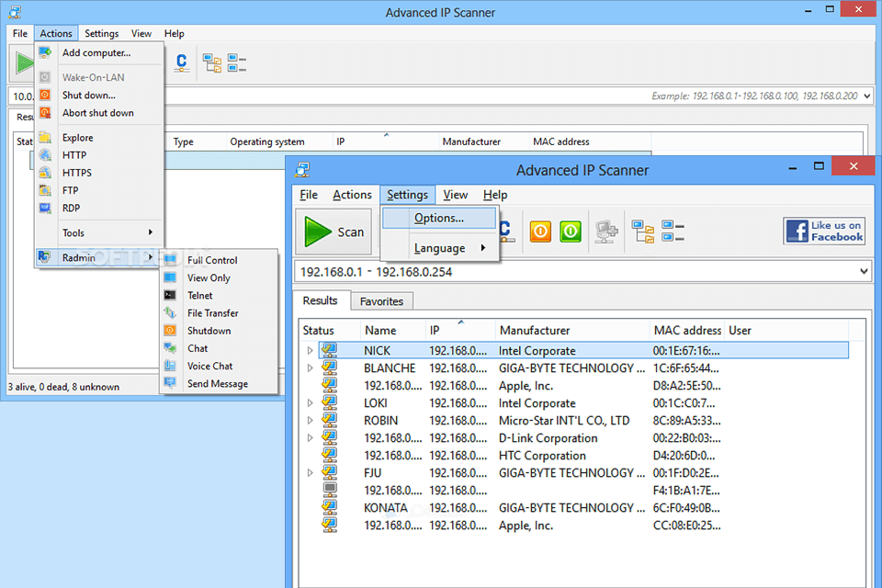Open the Like us on Facebook link

click(x=824, y=232)
